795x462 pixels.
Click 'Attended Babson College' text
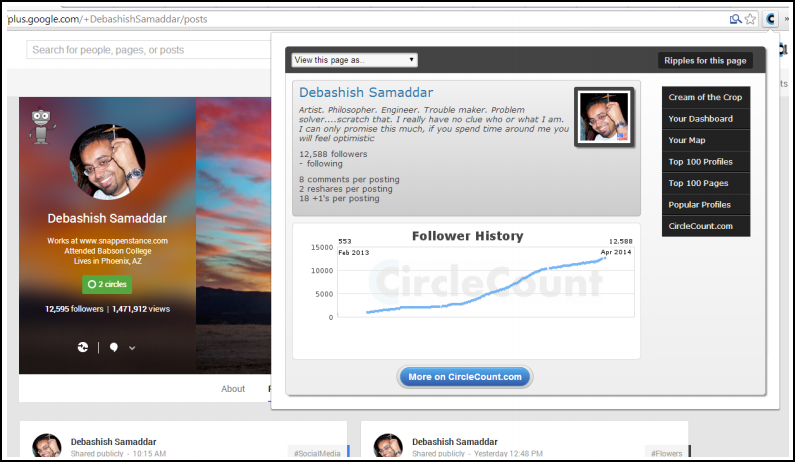(107, 251)
